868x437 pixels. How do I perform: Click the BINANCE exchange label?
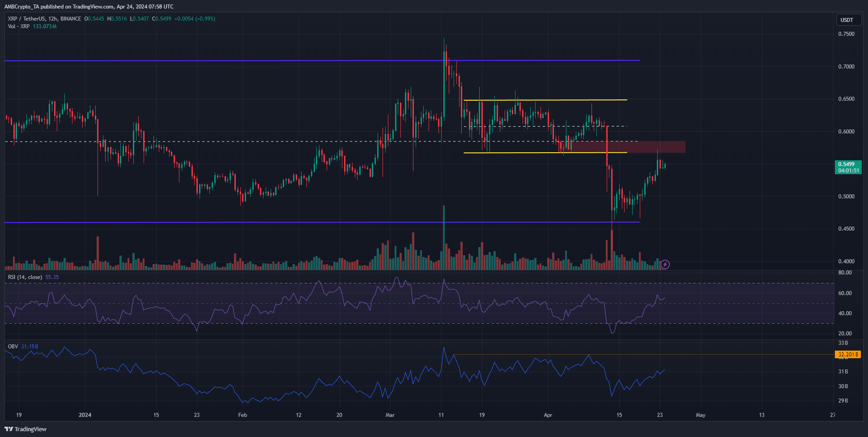(71, 19)
